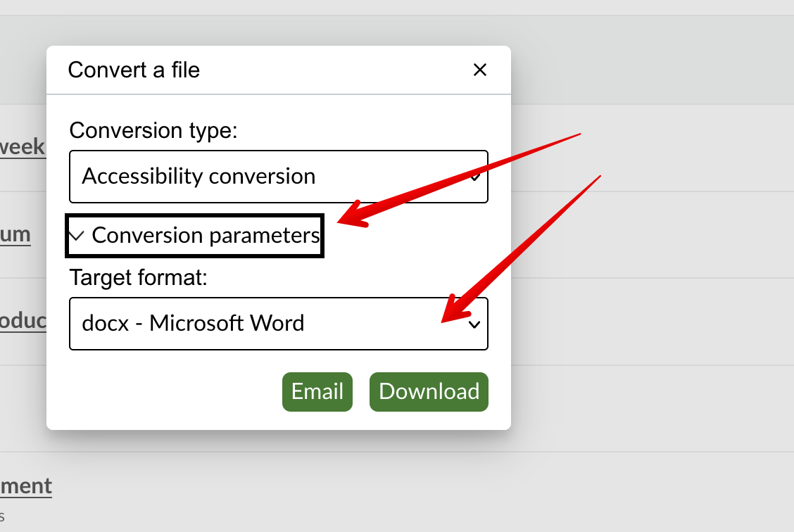Open the Conversion type dropdown
Screen dimensions: 794x532
point(278,176)
